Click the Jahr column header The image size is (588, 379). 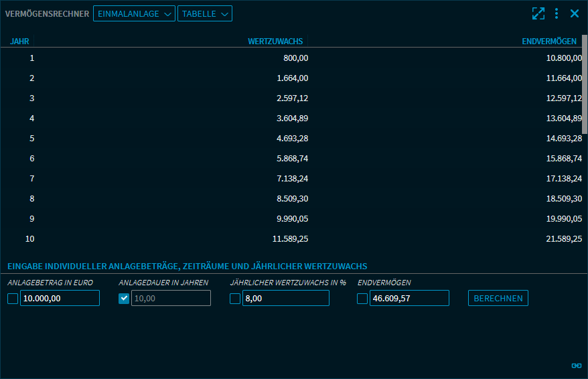pos(19,42)
